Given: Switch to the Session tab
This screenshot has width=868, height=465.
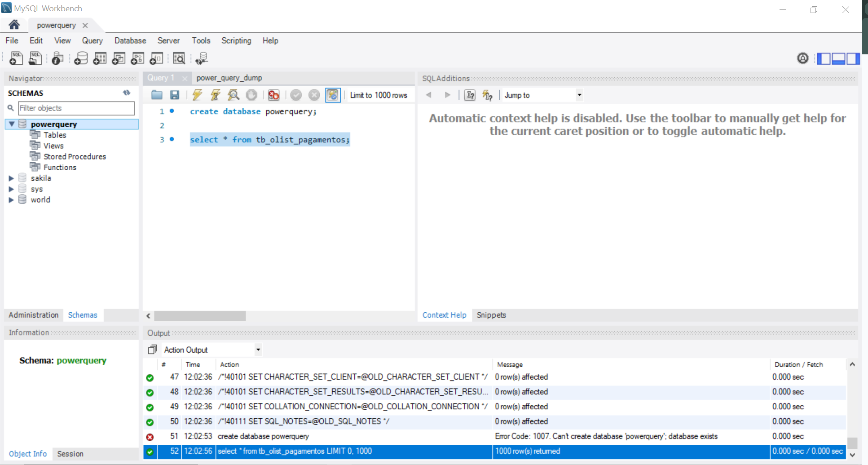Looking at the screenshot, I should pyautogui.click(x=70, y=454).
